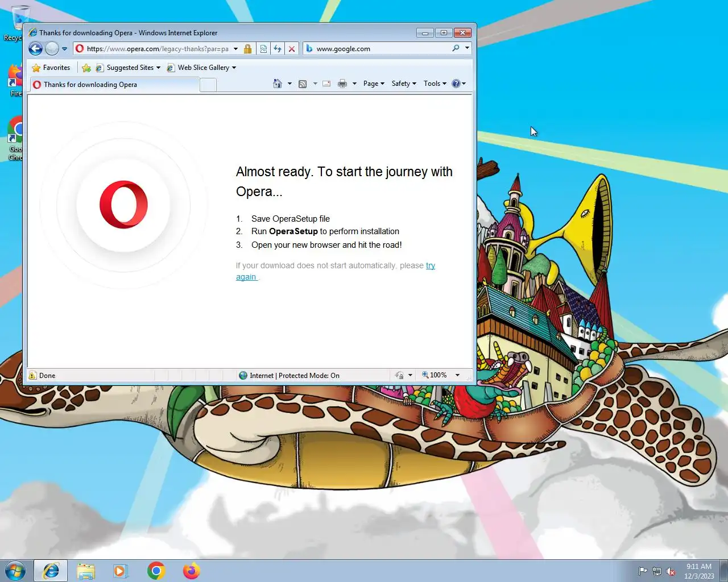Click the Home icon in command bar
728x582 pixels.
278,84
